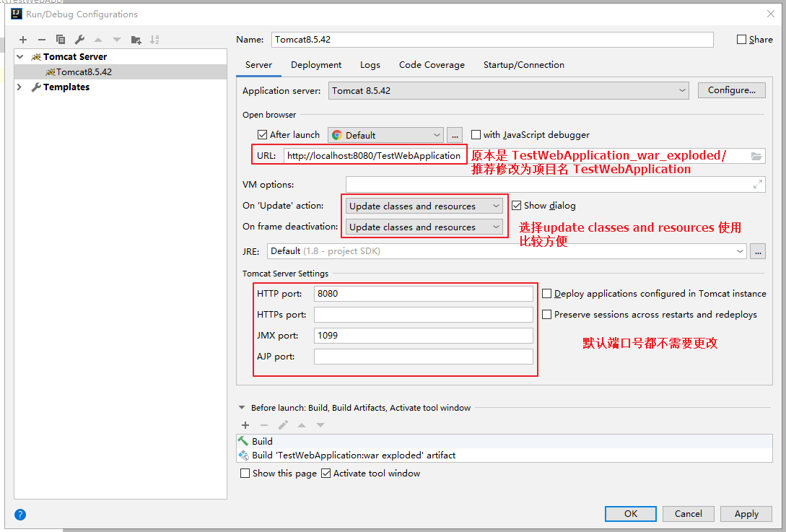This screenshot has height=532, width=786.
Task: Open On frame deactivation dropdown
Action: 424,227
